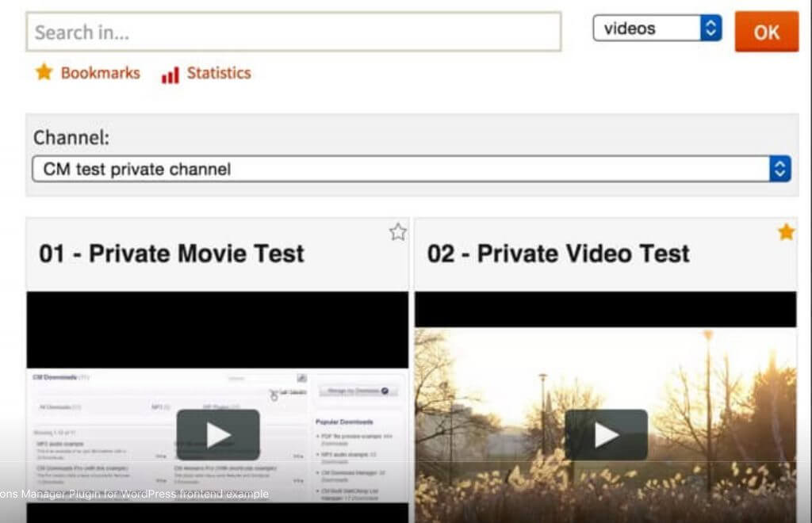Bookmark 01 - Private Movie Test with star
This screenshot has height=523, width=812.
397,232
